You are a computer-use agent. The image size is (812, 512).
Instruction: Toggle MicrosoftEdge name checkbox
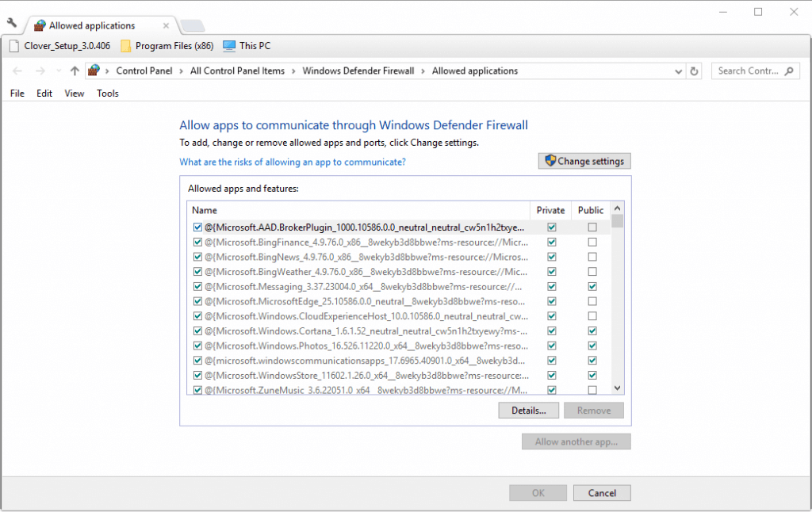197,301
